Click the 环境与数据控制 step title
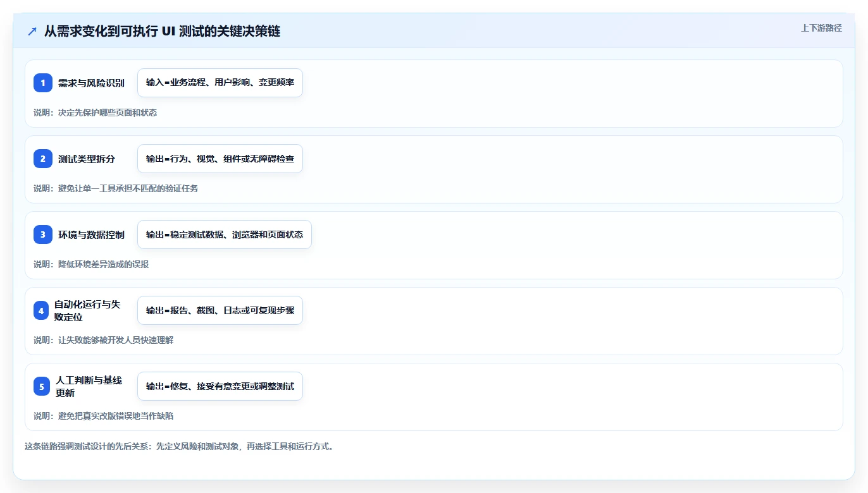This screenshot has height=493, width=868. pyautogui.click(x=91, y=234)
